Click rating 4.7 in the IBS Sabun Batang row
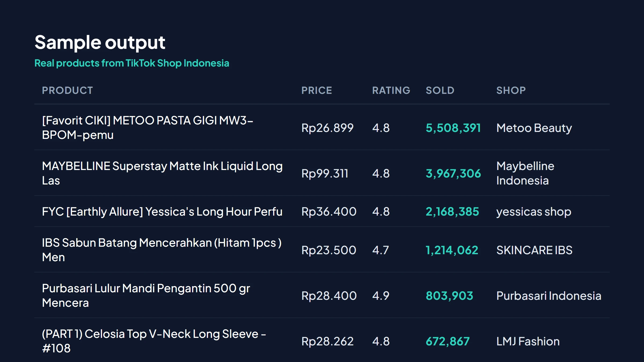644x362 pixels. pos(380,250)
